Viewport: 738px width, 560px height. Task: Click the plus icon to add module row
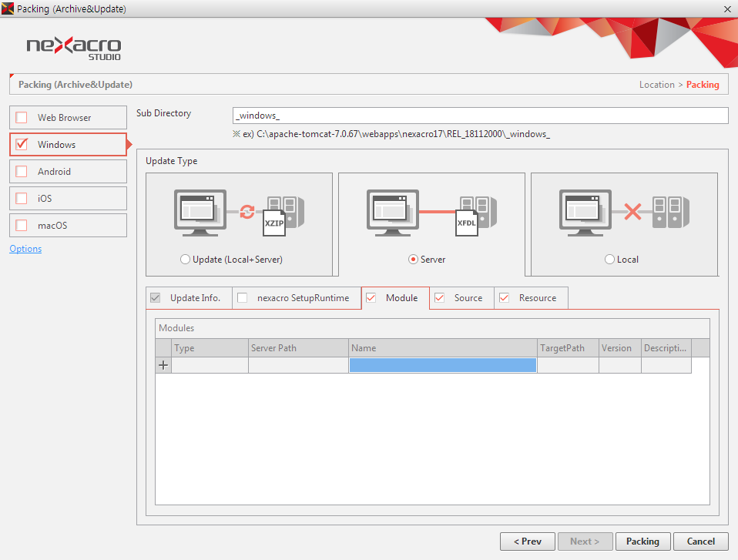(x=163, y=366)
